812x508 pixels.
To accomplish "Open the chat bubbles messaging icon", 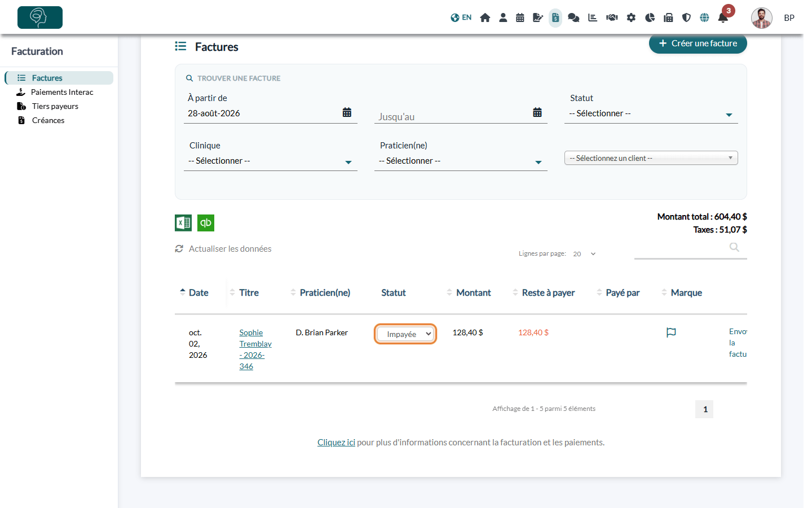I will (573, 17).
